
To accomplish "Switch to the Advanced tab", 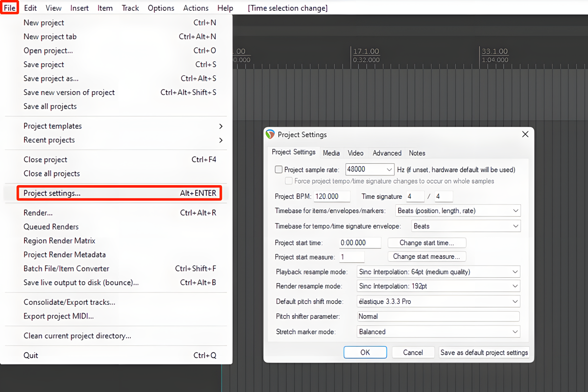I will pyautogui.click(x=387, y=153).
